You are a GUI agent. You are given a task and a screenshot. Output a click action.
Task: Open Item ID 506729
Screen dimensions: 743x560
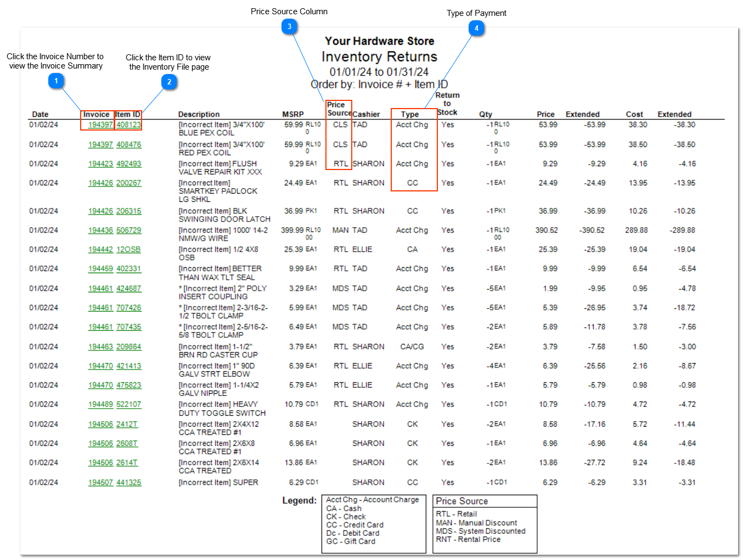[128, 230]
